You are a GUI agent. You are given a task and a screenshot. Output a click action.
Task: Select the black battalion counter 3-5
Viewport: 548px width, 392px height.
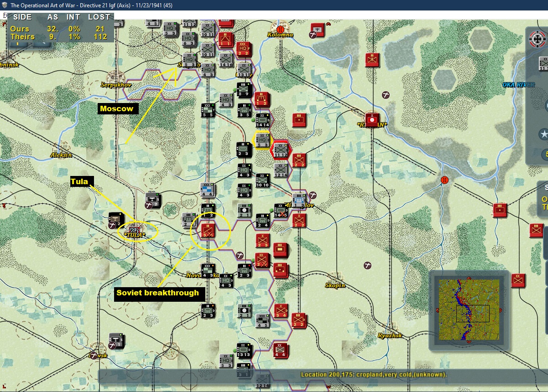[x=244, y=110]
